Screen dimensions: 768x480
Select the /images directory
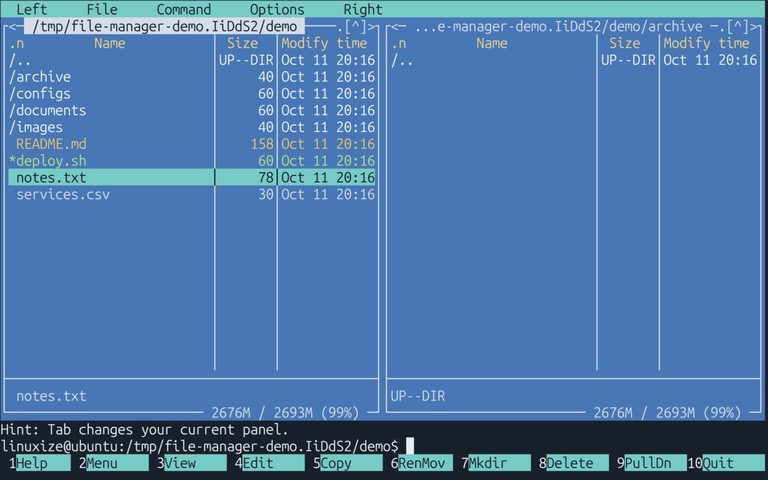pyautogui.click(x=192, y=127)
